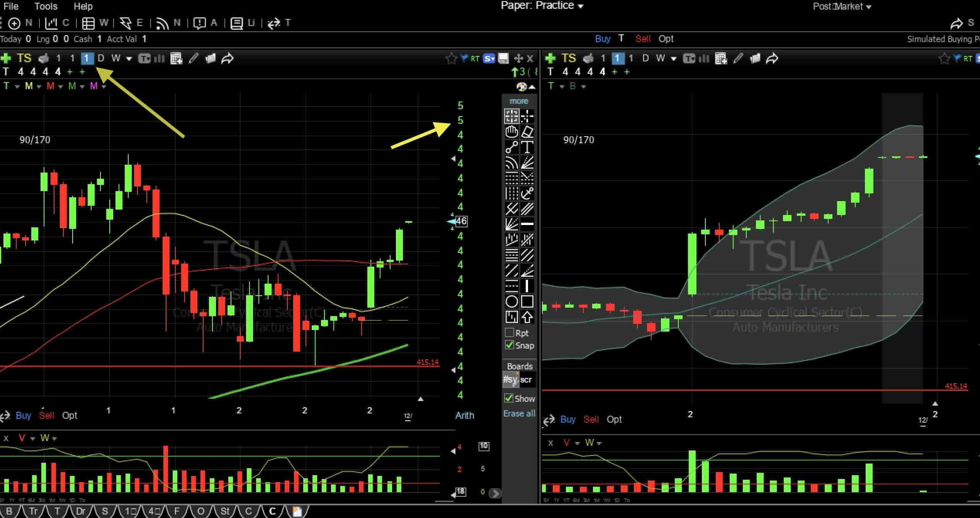980x518 pixels.
Task: Click the New circle-plus icon in main toolbar
Action: tap(14, 24)
